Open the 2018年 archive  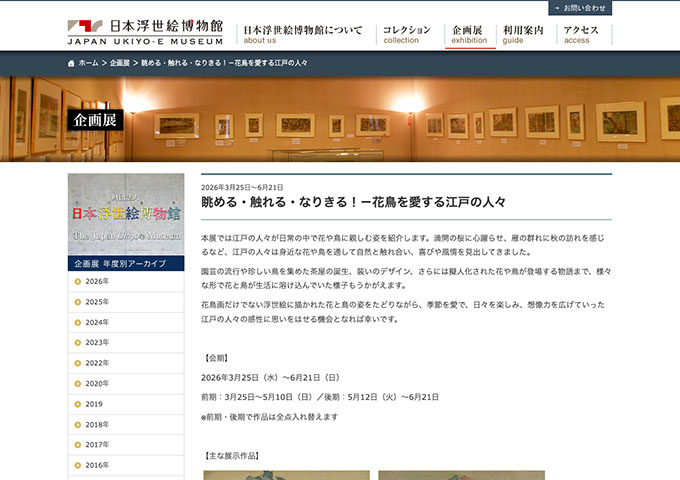tap(126, 424)
